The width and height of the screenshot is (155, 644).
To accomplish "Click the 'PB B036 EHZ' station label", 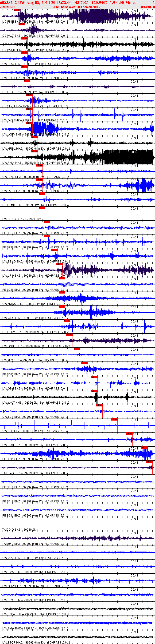I will click(x=12, y=290).
